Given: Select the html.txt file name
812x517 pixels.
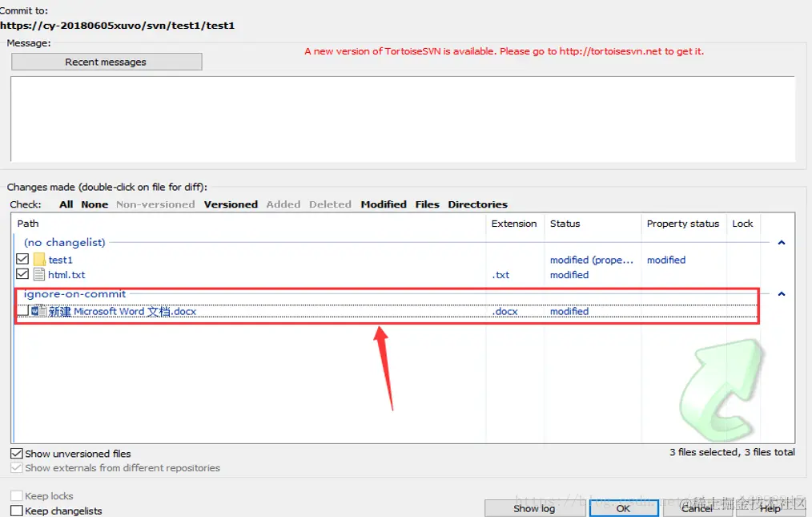Looking at the screenshot, I should click(66, 275).
